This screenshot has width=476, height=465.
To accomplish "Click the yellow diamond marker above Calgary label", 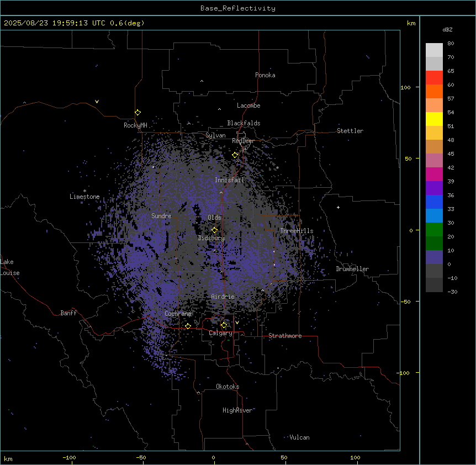I will click(224, 325).
